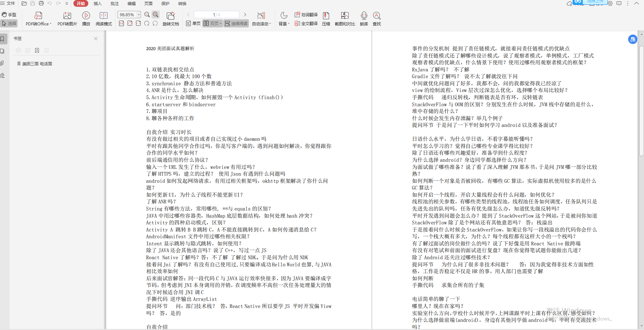Image resolution: width=644 pixels, height=330 pixels.
Task: Switch to the 批注 annotation tab
Action: tap(115, 3)
